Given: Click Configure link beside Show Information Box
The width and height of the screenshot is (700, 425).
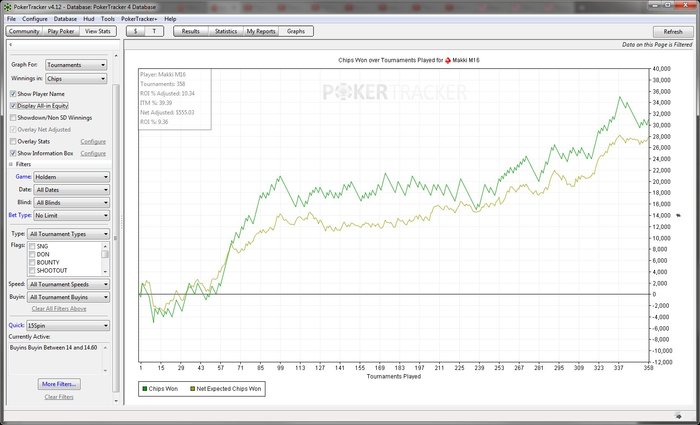Looking at the screenshot, I should coord(93,153).
